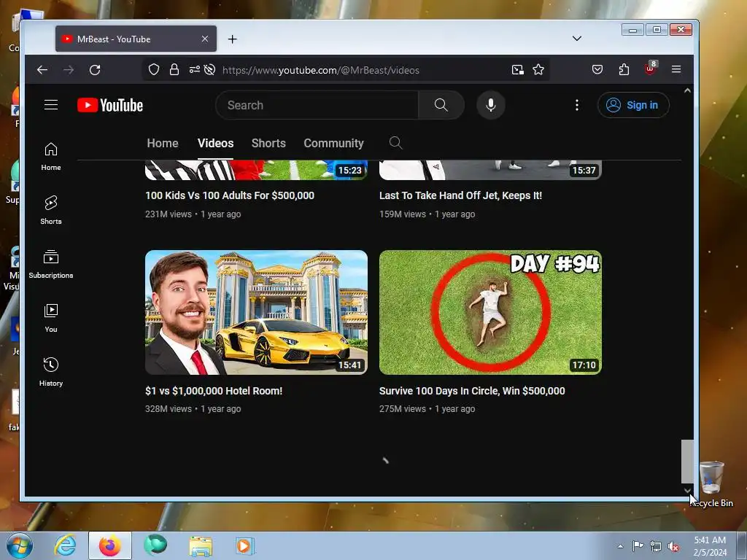Open Action Center flag icon
The height and width of the screenshot is (560, 747).
[x=638, y=545]
